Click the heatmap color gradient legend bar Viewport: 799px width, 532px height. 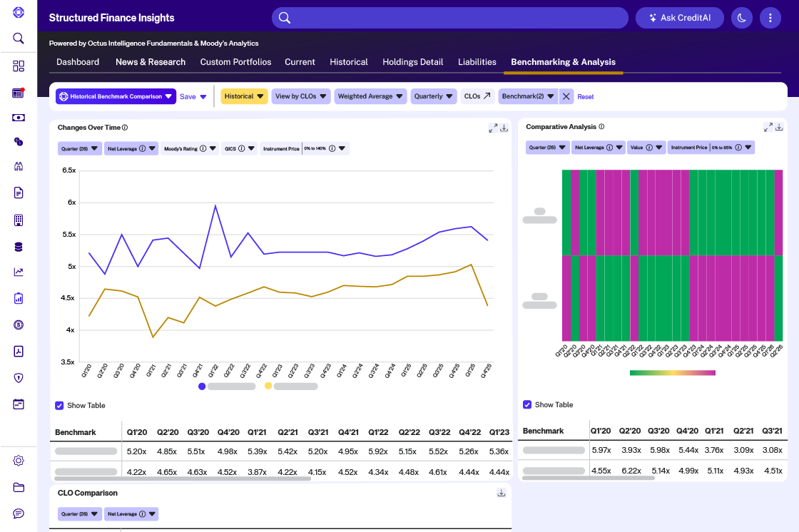coord(673,373)
